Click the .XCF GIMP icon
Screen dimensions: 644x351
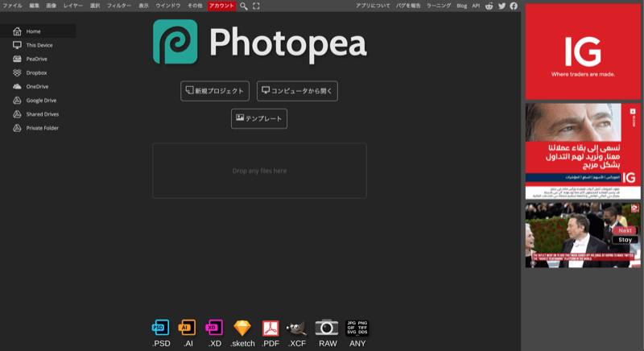[x=296, y=328]
